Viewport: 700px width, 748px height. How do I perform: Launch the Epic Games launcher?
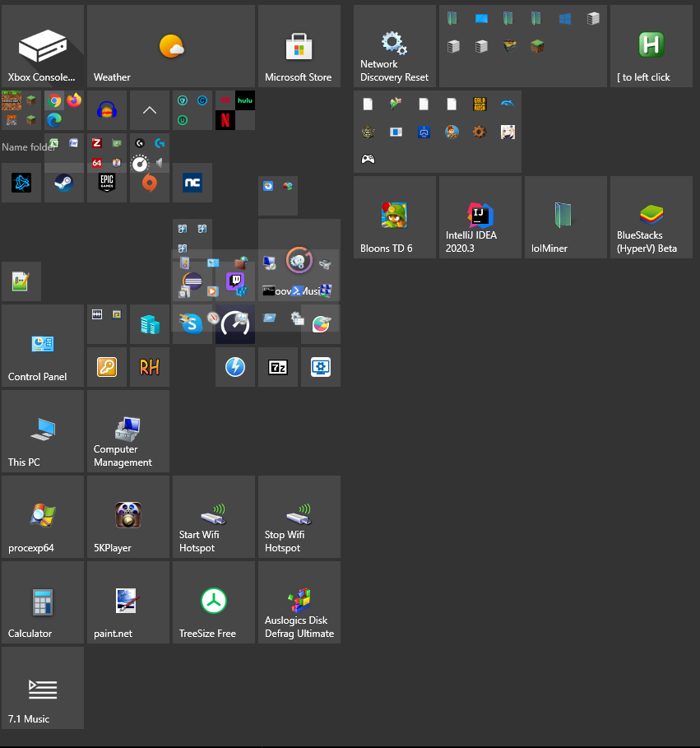107,182
